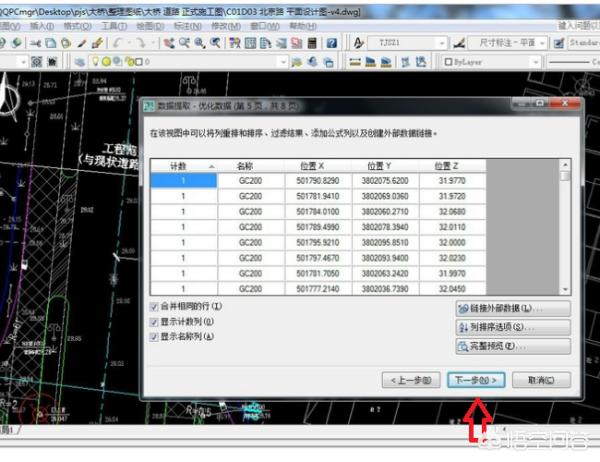The height and width of the screenshot is (462, 600).
Task: Toggle 显示计数列 checkbox
Action: pyautogui.click(x=154, y=322)
